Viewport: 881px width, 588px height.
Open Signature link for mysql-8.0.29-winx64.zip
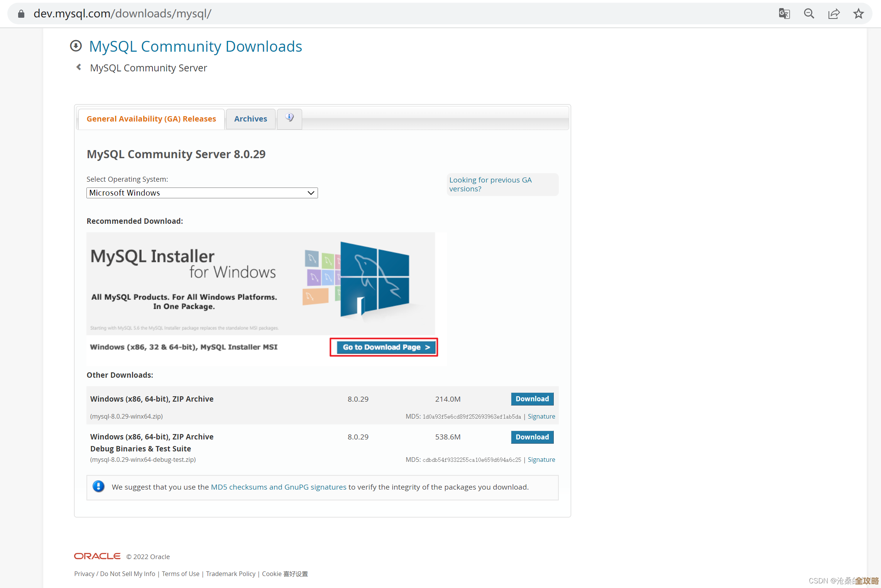[541, 416]
